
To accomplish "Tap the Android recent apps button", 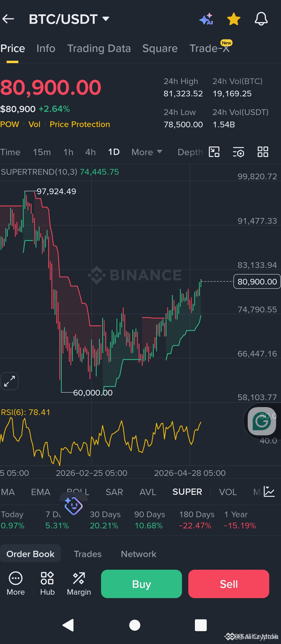I will coord(201,625).
